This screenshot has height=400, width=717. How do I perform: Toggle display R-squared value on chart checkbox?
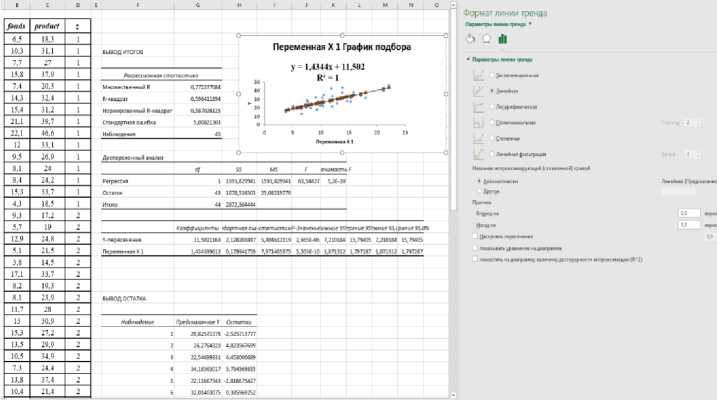pyautogui.click(x=475, y=259)
